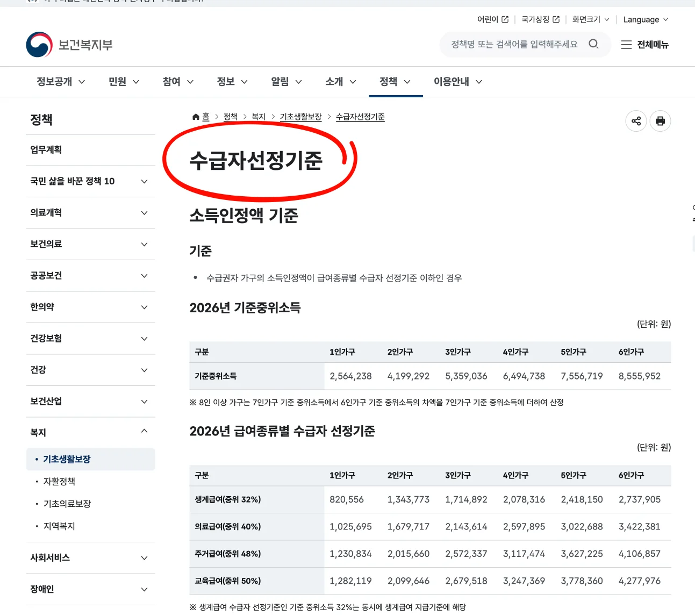Screen dimensions: 695x616
Task: Open the 정책 main menu
Action: [x=395, y=82]
